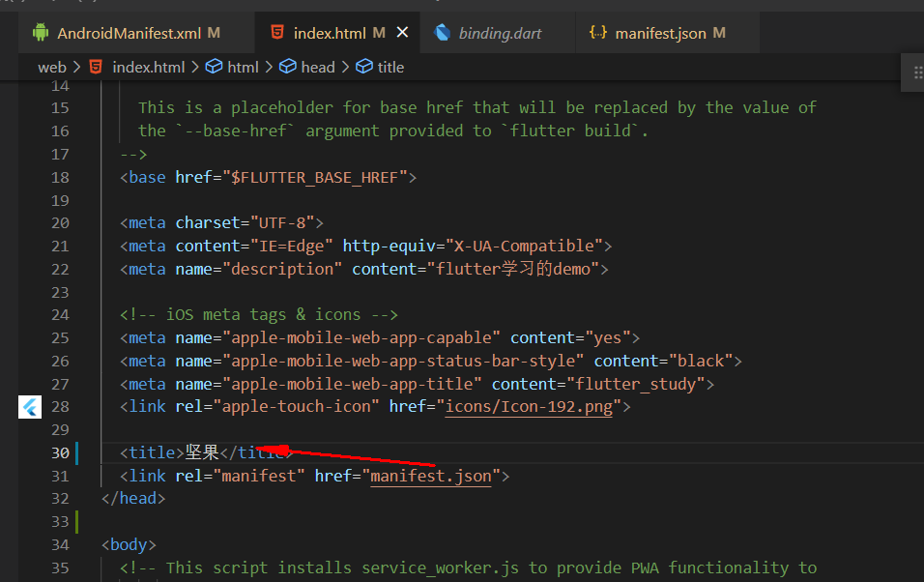Open the head element breadcrumb
The height and width of the screenshot is (582, 924).
pos(318,68)
